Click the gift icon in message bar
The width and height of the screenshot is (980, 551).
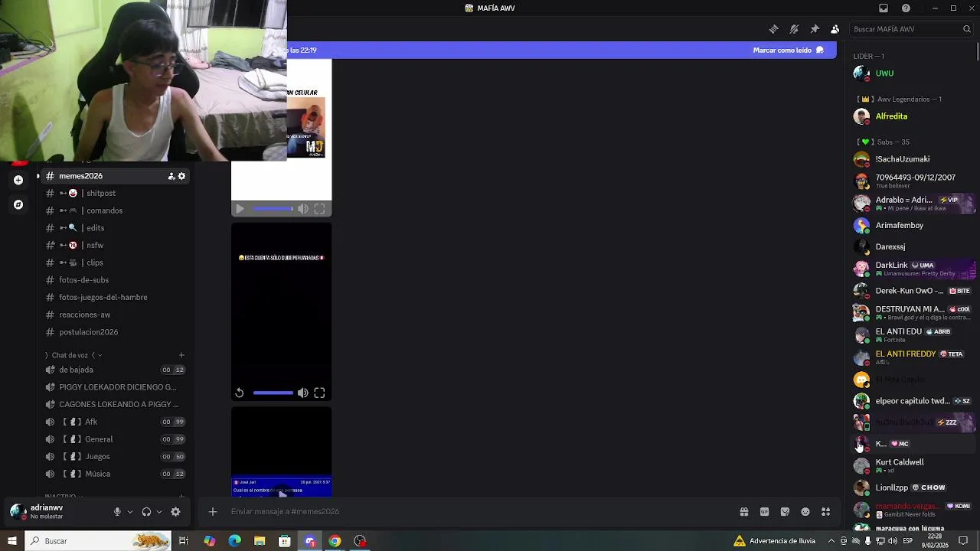point(743,512)
